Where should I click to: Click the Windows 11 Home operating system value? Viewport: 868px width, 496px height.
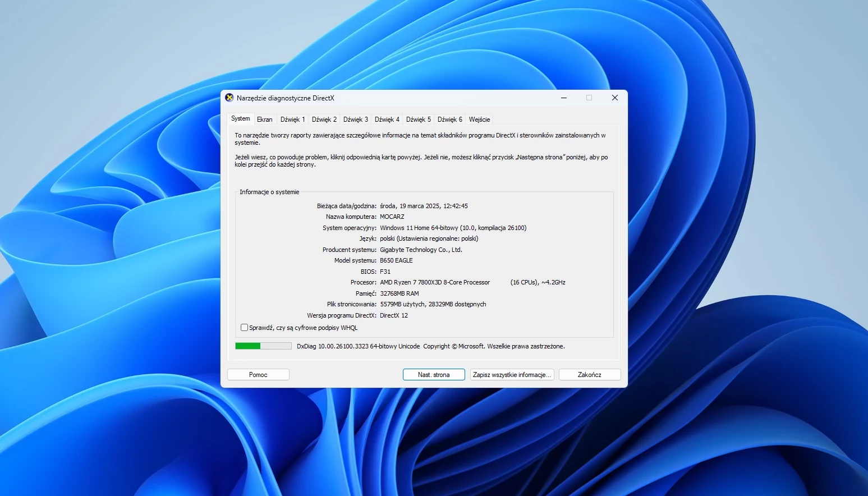pos(453,228)
